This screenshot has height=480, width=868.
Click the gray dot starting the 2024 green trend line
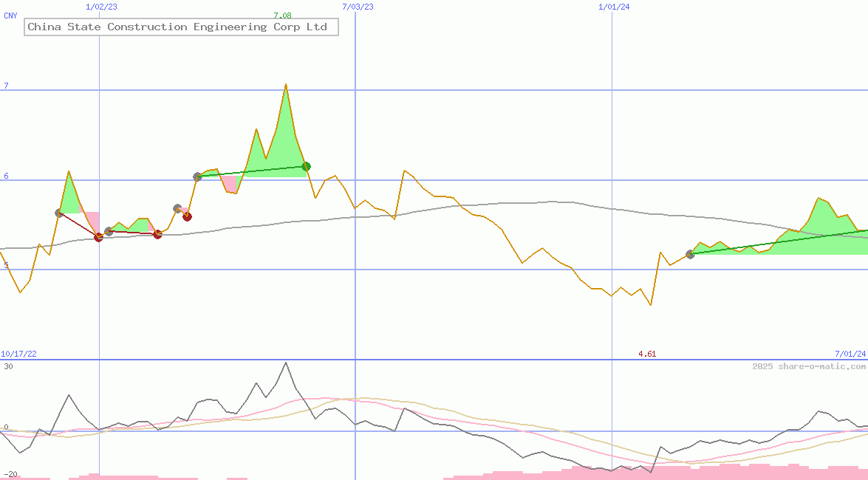click(x=690, y=254)
